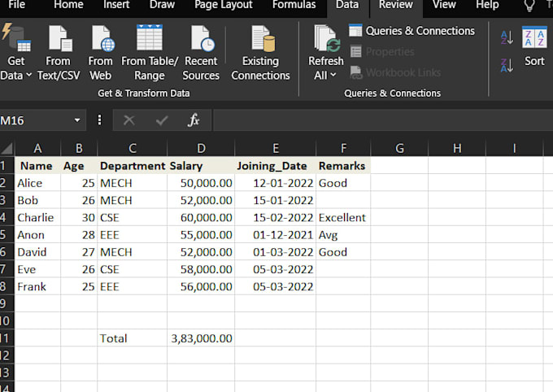Sort A to Z ascending
Screen dimensions: 553x392
pyautogui.click(x=507, y=37)
